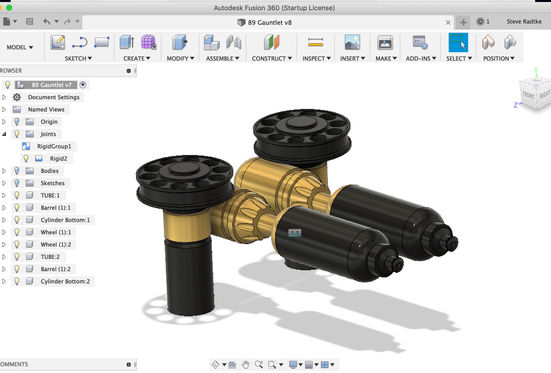Screen dimensions: 551x373
Task: Open the MODEL workspace dropdown
Action: tap(20, 47)
